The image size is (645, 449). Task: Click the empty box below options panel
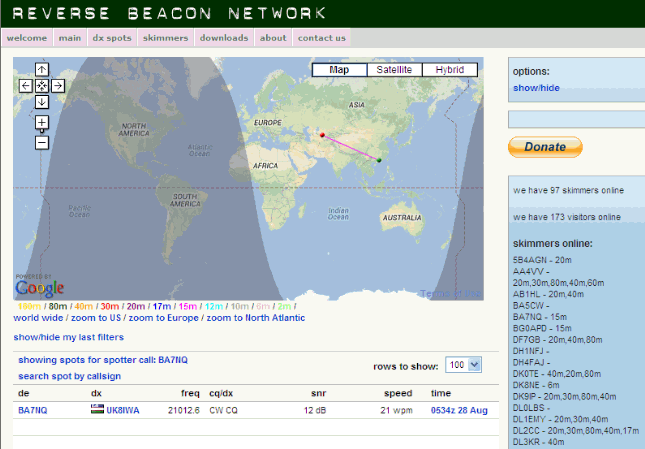(x=576, y=119)
